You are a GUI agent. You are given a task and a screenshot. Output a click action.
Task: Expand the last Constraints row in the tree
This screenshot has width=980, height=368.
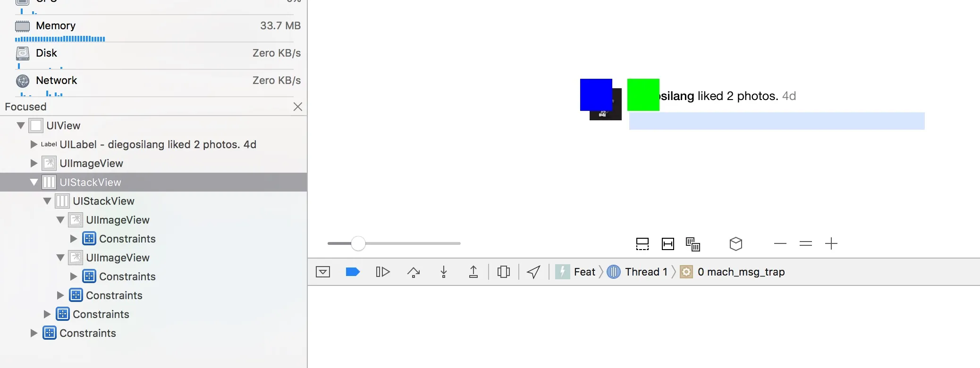(x=34, y=333)
